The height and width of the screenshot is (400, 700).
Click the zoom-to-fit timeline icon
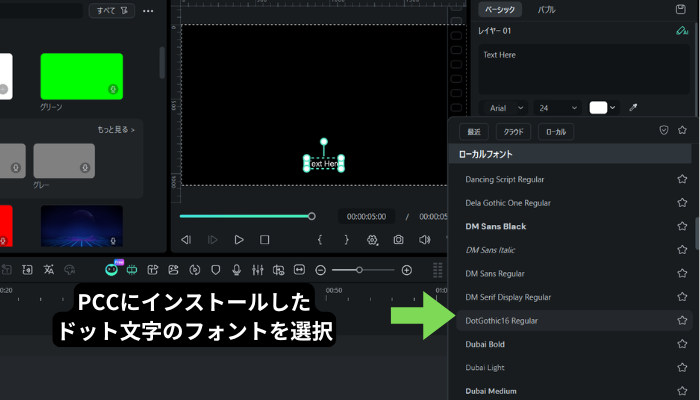point(299,270)
